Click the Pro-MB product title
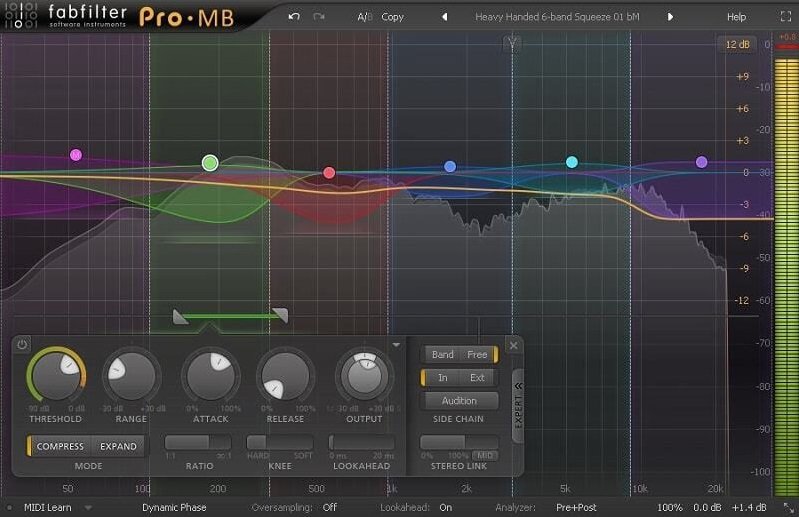Viewport: 799px width, 517px height. click(x=187, y=18)
